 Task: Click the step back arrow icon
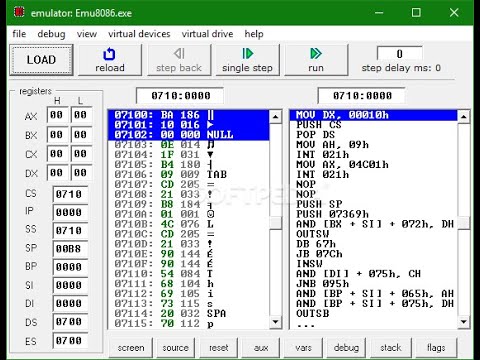click(x=179, y=54)
